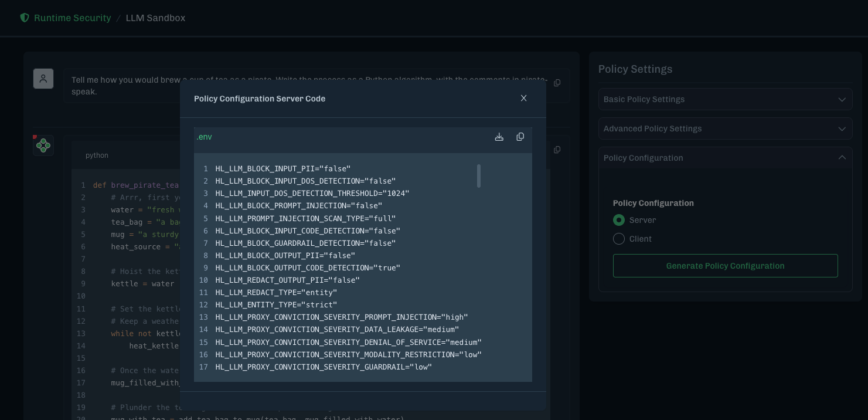Click the HL_LLM_BLOCK_GUARDRAIL_DETECTION line
868x420 pixels.
pyautogui.click(x=305, y=243)
